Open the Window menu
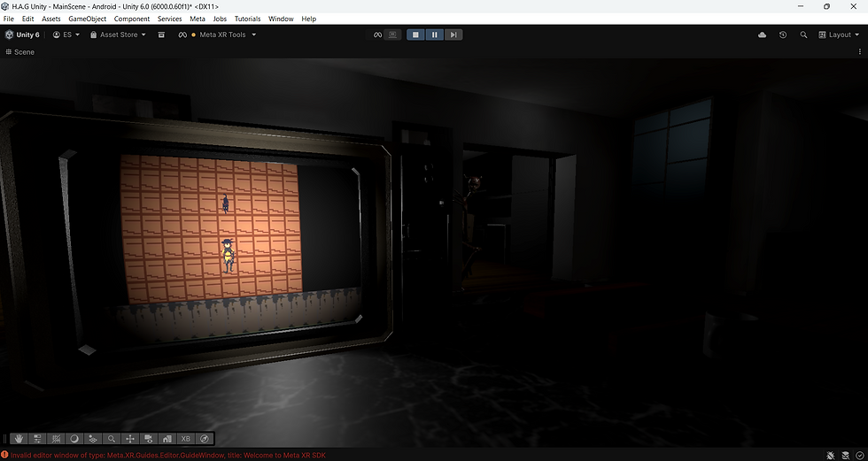868x461 pixels. click(x=281, y=19)
